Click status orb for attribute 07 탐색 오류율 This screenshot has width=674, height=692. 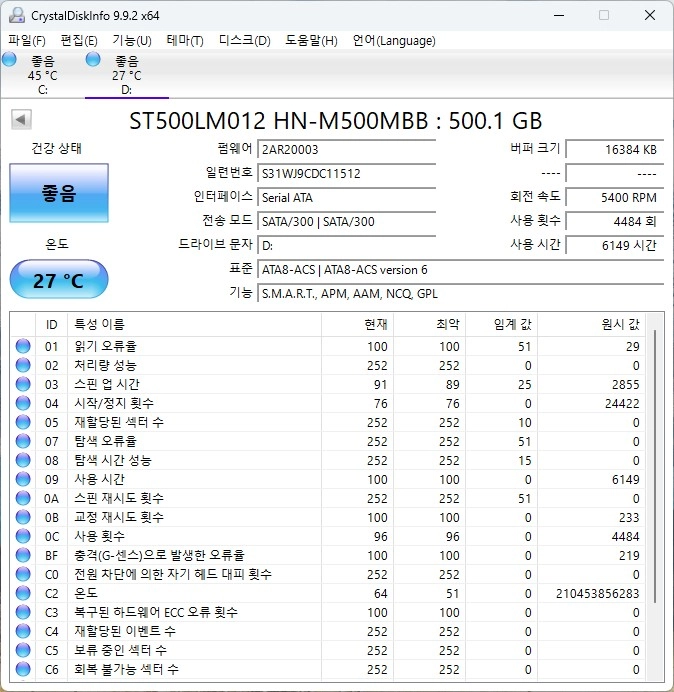[x=23, y=441]
